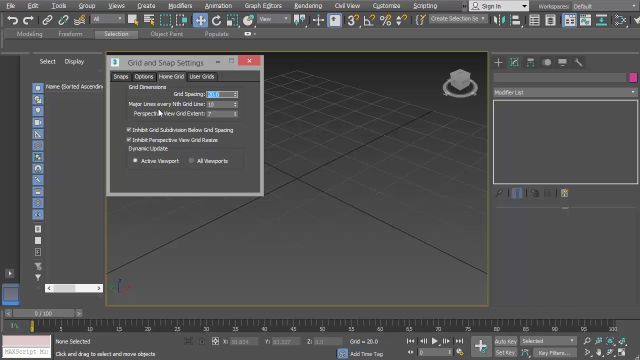Toggle Window/Crossing selection mode
This screenshot has height=360, width=640.
click(x=181, y=20)
